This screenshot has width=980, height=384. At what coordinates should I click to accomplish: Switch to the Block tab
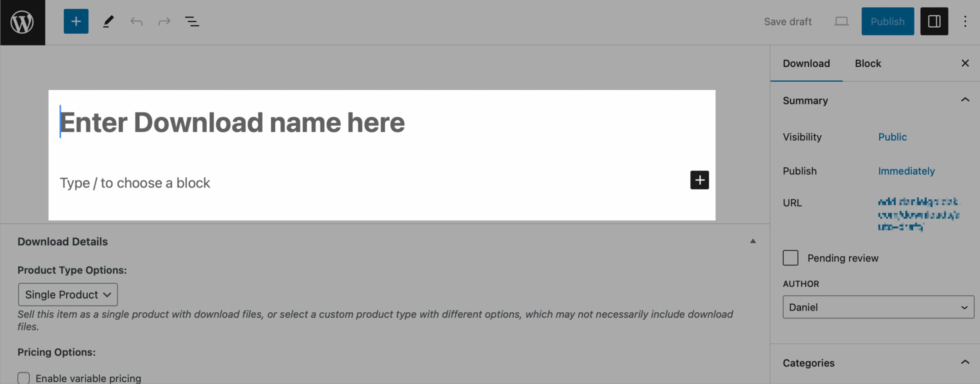[x=867, y=63]
